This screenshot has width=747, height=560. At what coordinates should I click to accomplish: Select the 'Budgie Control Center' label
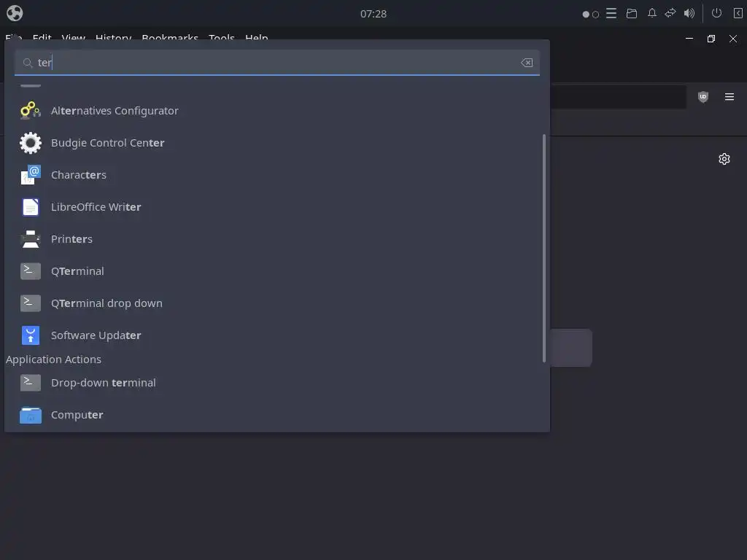point(108,143)
